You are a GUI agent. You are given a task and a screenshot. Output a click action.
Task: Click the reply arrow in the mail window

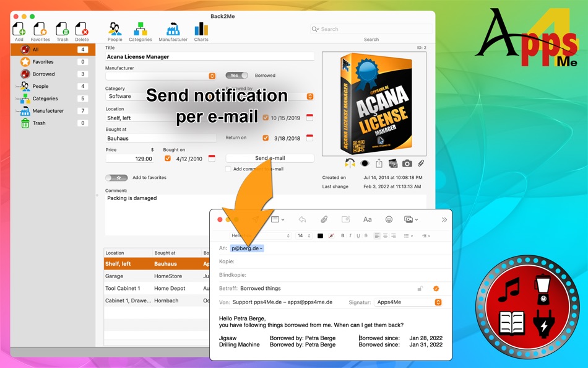(x=302, y=220)
